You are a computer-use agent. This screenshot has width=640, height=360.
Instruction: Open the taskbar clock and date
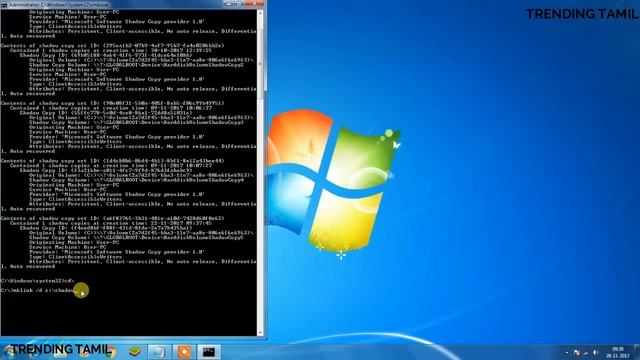point(618,352)
